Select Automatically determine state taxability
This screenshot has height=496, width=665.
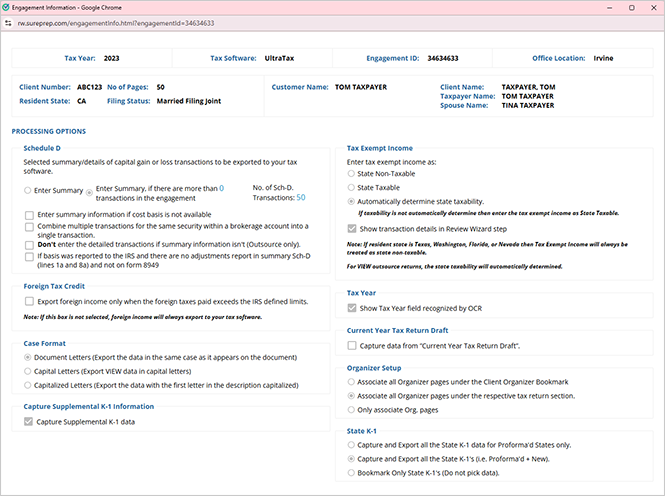351,201
